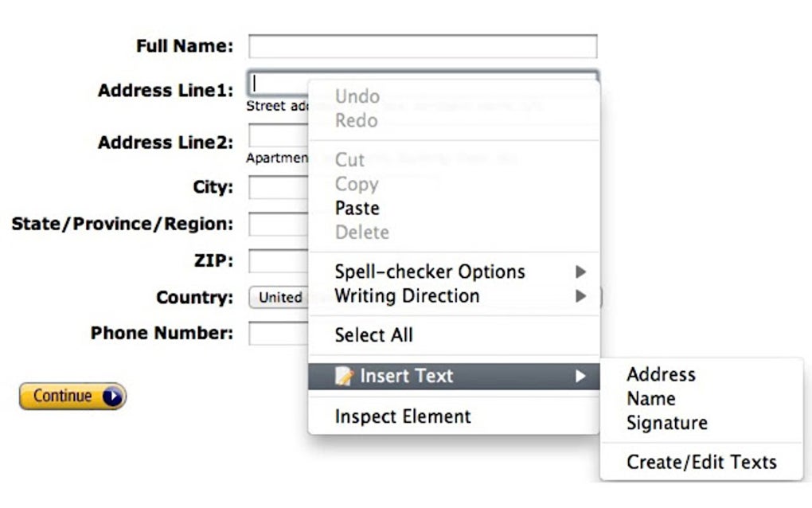Click the Full Name input field

point(422,45)
